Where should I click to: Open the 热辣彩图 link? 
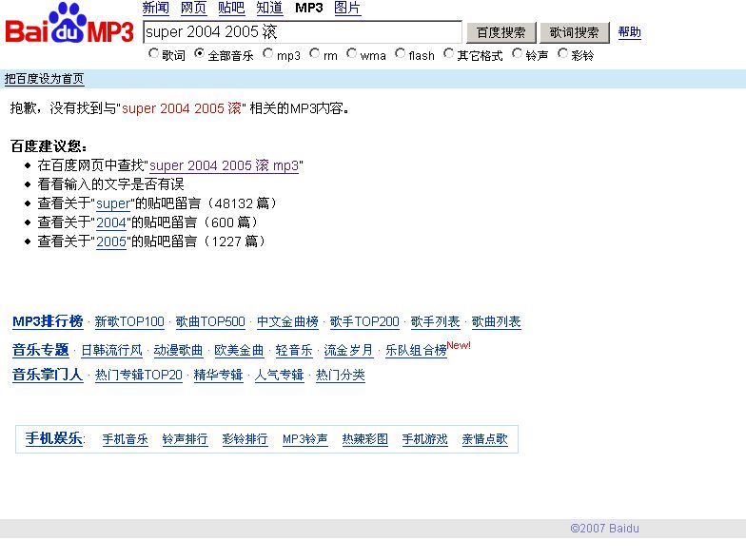[365, 439]
